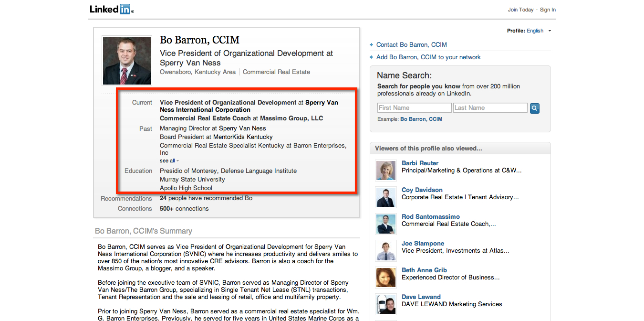Focus the First Name search field

point(414,108)
